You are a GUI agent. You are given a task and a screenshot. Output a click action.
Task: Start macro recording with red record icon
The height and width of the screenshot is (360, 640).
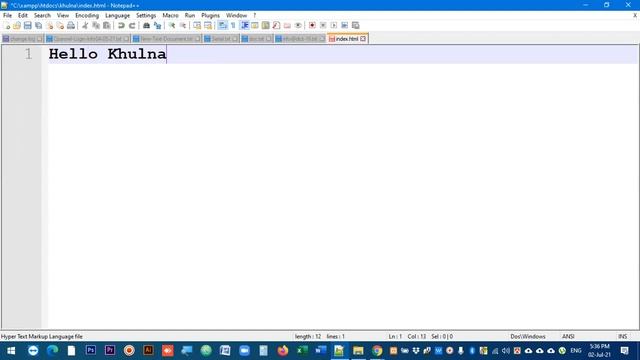(x=312, y=26)
